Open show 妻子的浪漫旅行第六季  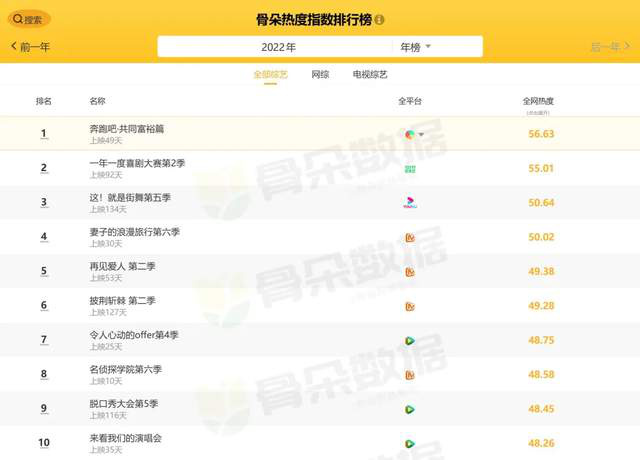pyautogui.click(x=134, y=232)
